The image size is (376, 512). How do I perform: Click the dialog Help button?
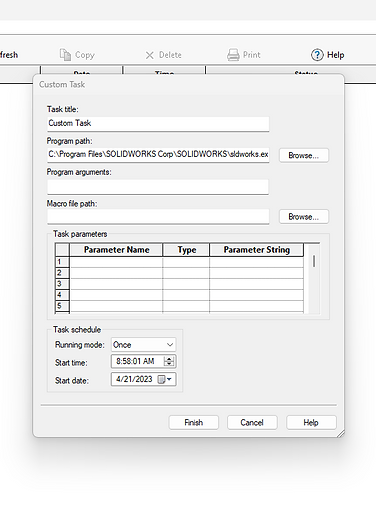[x=311, y=423]
